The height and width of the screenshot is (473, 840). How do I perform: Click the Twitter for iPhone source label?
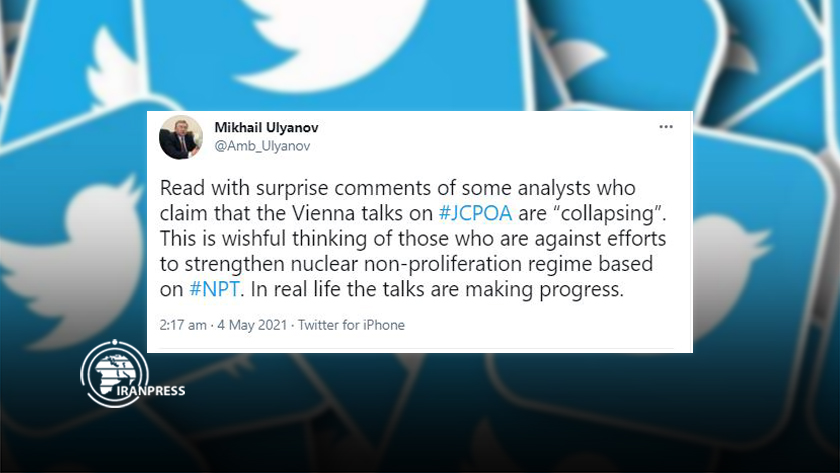point(351,325)
